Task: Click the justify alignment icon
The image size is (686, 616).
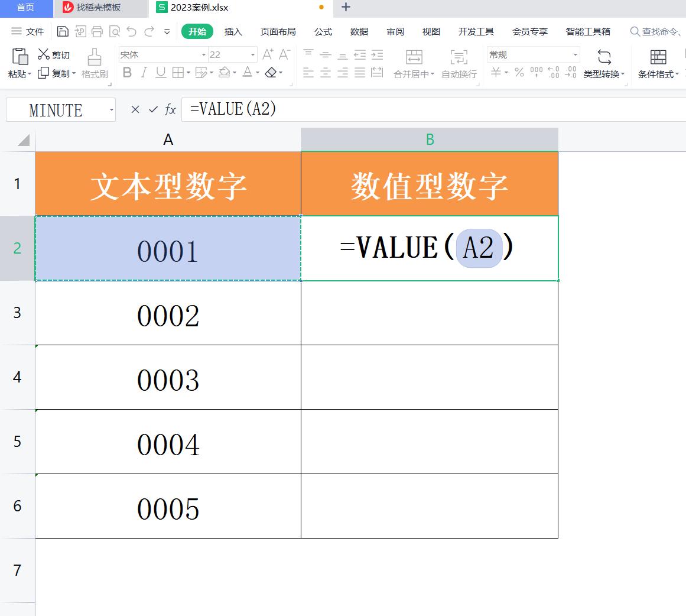Action: [360, 72]
